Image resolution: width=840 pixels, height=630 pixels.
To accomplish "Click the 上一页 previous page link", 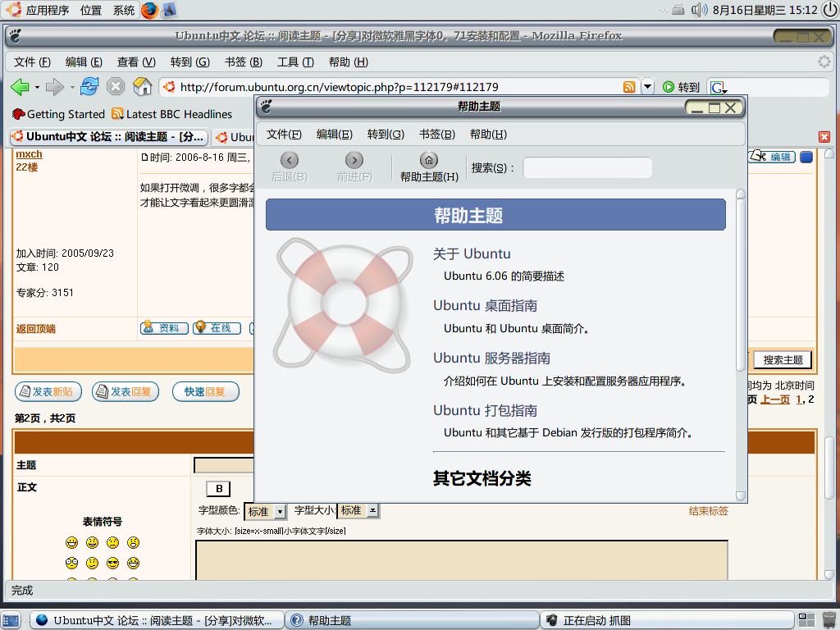I will click(x=775, y=399).
